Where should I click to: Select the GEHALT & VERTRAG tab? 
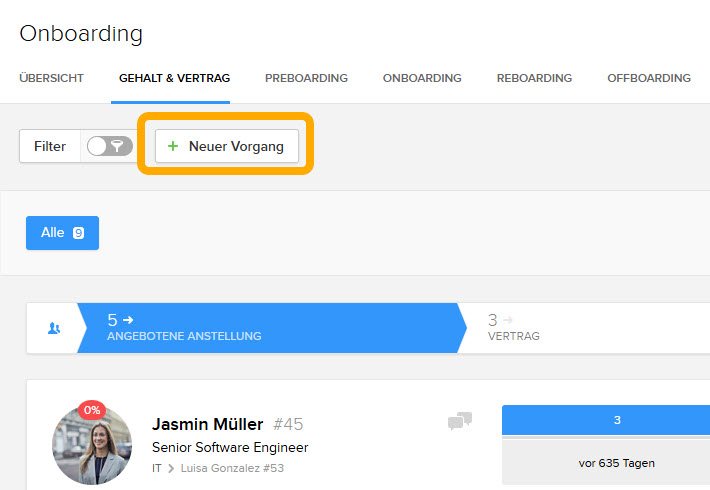pos(174,78)
